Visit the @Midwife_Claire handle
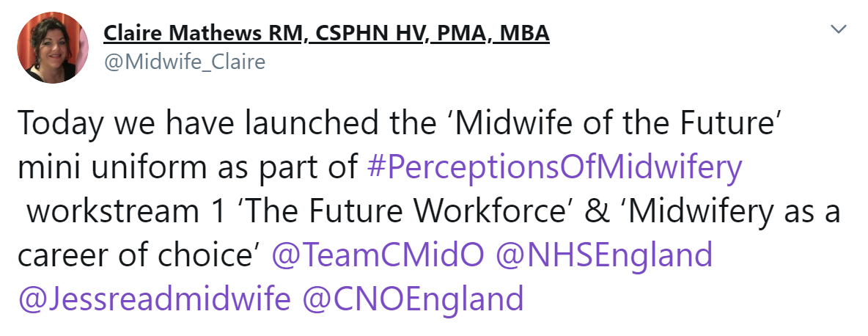 (184, 62)
